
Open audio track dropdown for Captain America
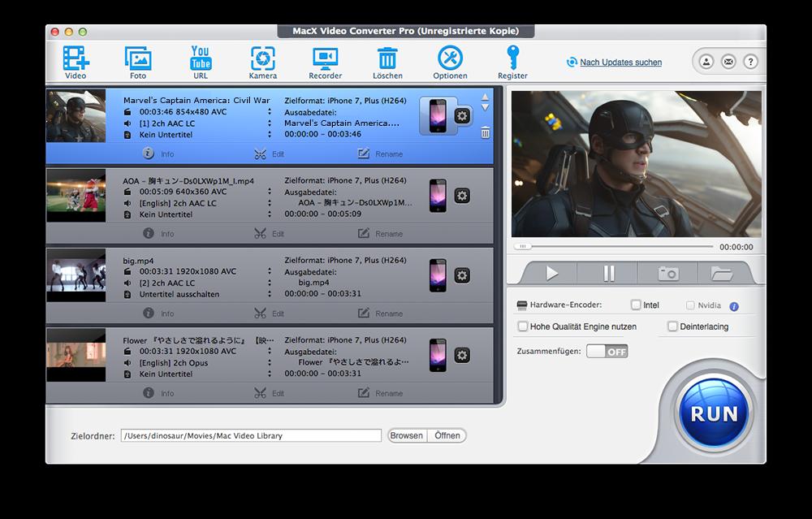270,123
